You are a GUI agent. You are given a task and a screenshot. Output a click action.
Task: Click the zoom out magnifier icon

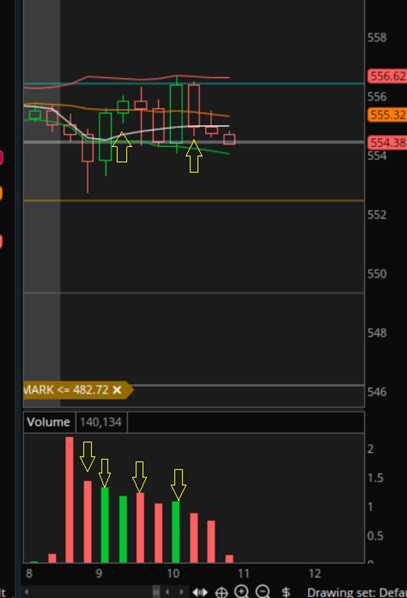(x=263, y=592)
